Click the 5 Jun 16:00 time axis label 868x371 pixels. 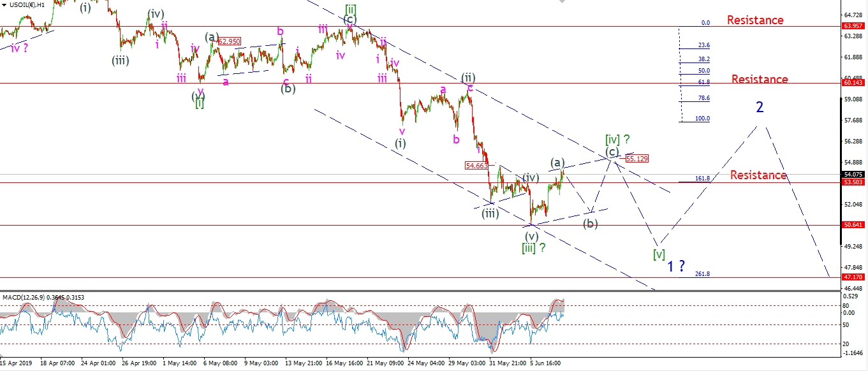pyautogui.click(x=545, y=363)
